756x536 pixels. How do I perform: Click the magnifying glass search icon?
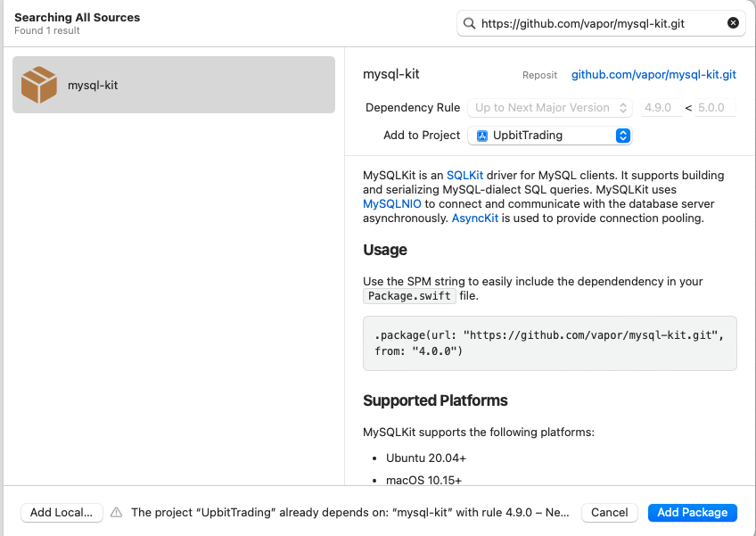click(x=469, y=23)
